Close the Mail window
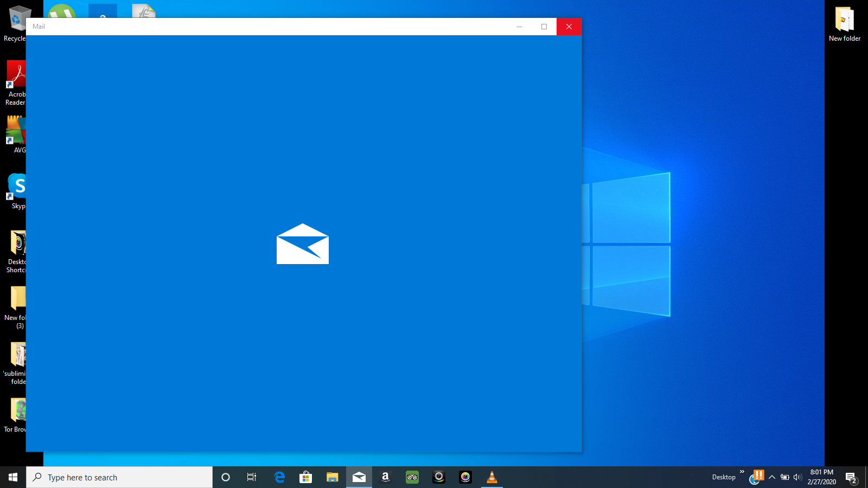This screenshot has height=488, width=868. coord(569,27)
